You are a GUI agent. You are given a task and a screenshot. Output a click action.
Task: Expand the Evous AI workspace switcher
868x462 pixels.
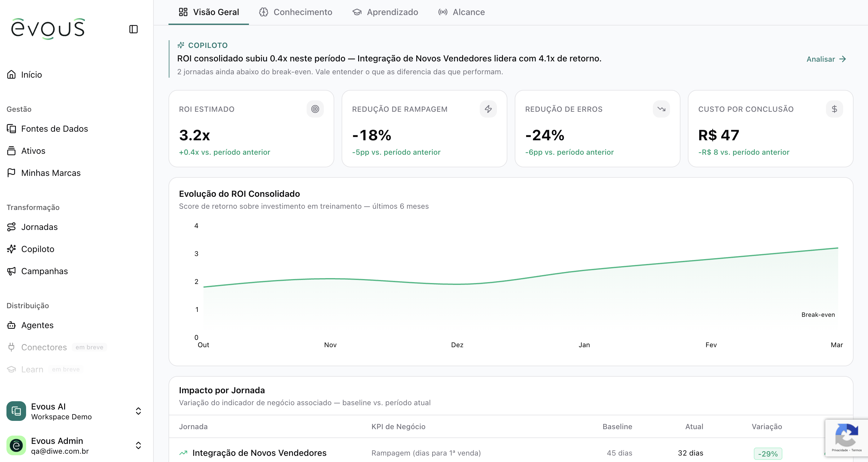pos(138,411)
